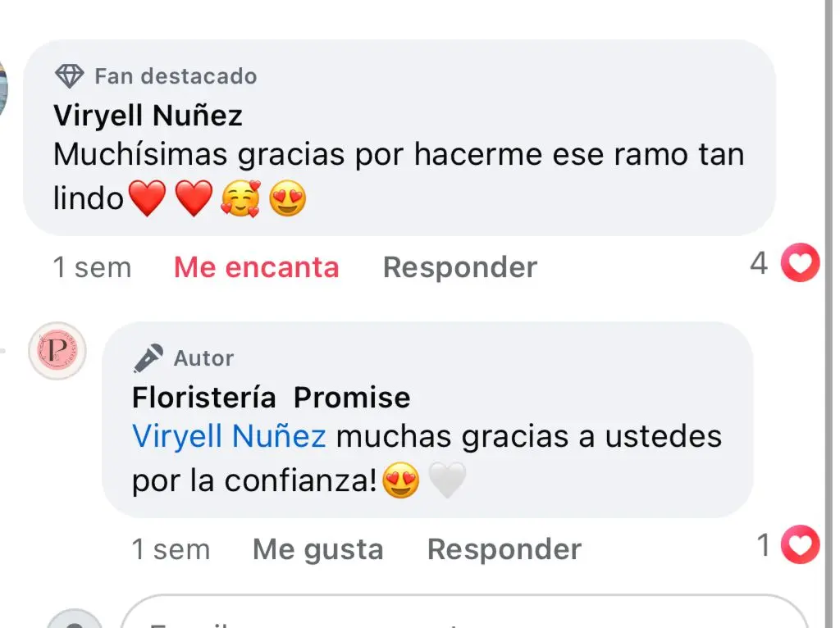Open the 1 sem timestamp on Floristería's reply
The width and height of the screenshot is (840, 628).
171,549
